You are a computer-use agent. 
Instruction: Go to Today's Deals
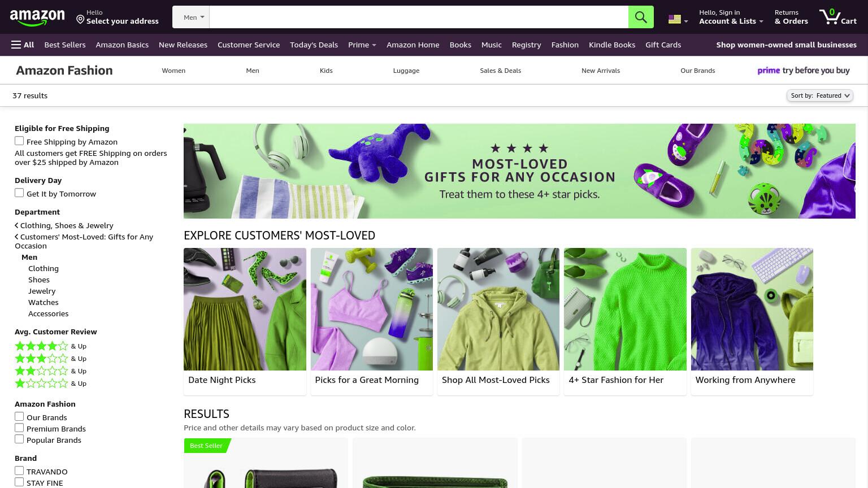tap(314, 45)
